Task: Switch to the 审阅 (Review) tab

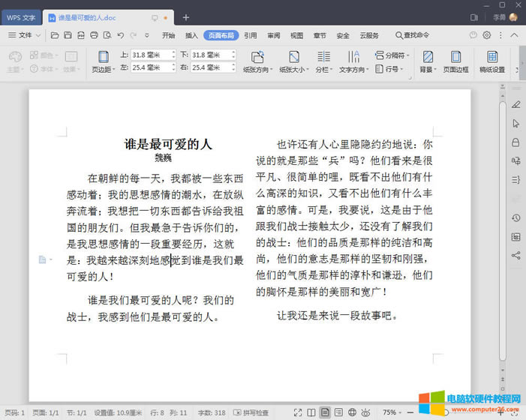Action: pyautogui.click(x=273, y=35)
